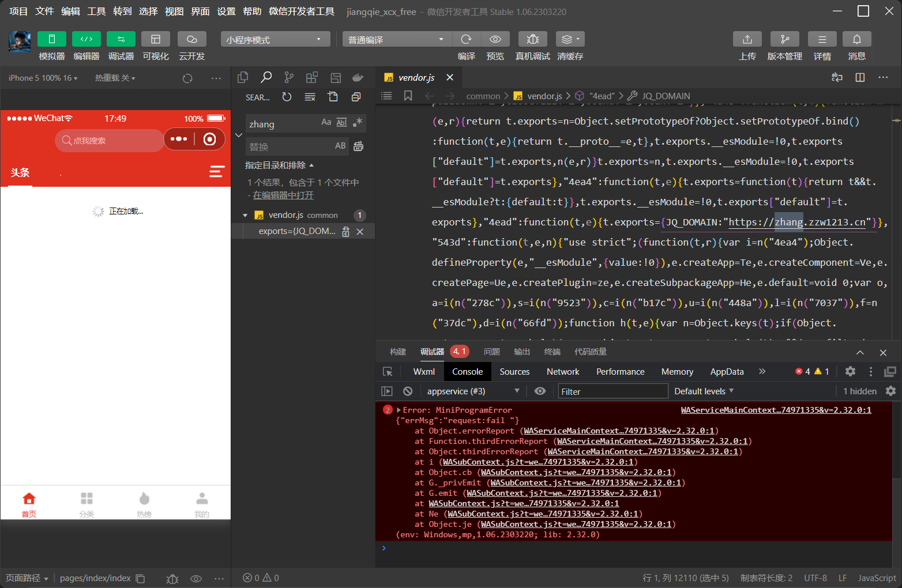
Task: Click the console Filter input
Action: click(x=612, y=391)
